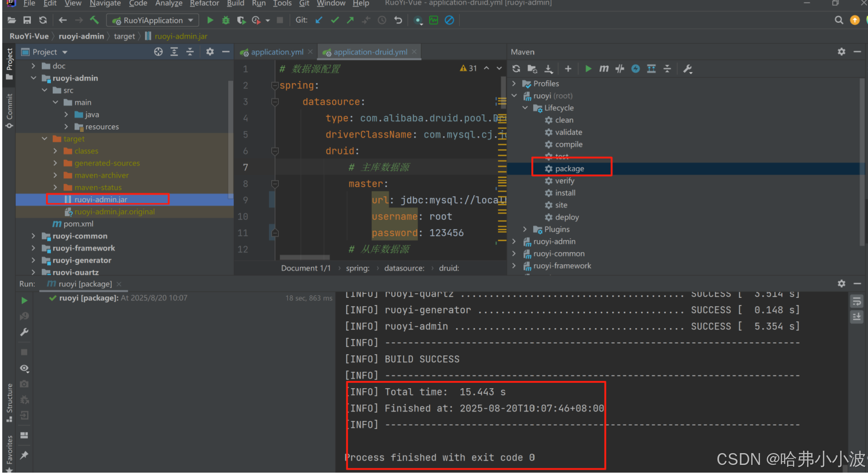Toggle scroll to end in Run console
The width and height of the screenshot is (868, 474).
(x=857, y=317)
